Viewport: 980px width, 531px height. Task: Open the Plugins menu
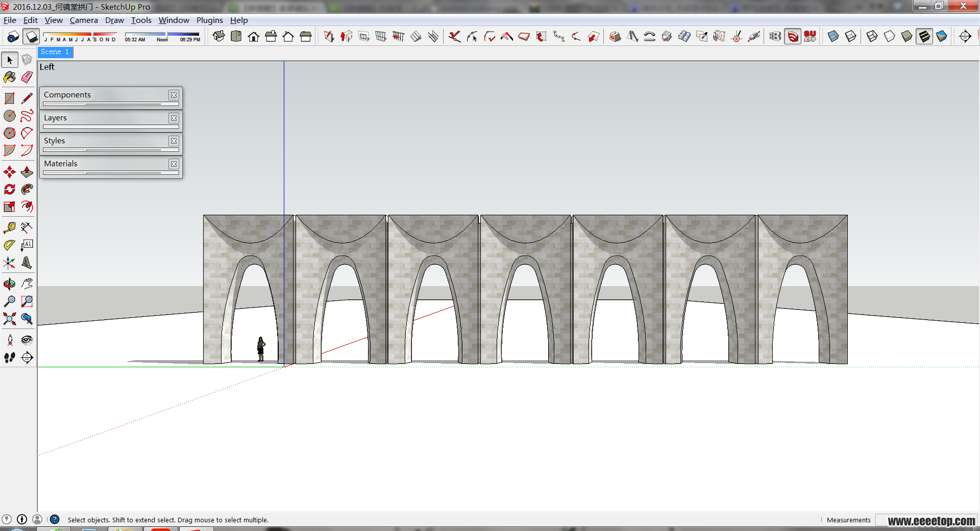[x=210, y=20]
